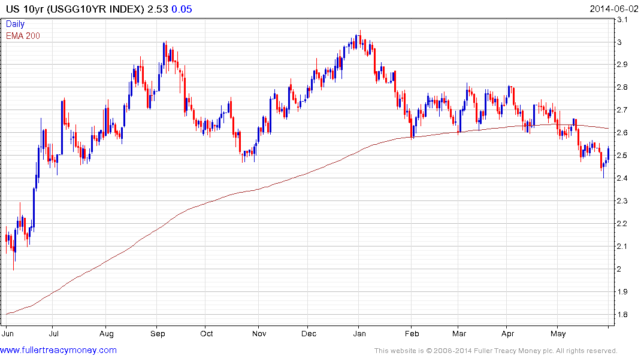Screen dimensions: 644x359
Task: Select the last value 2.53 in header
Action: [x=158, y=9]
